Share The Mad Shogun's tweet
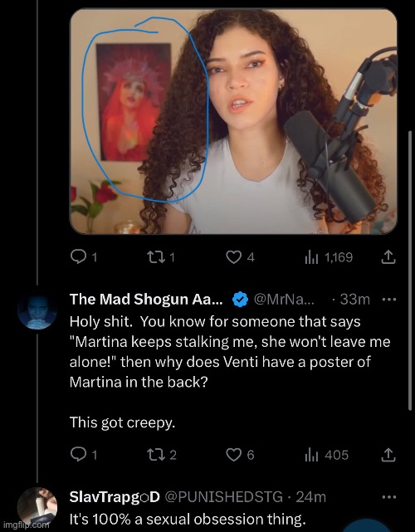 pos(388,455)
